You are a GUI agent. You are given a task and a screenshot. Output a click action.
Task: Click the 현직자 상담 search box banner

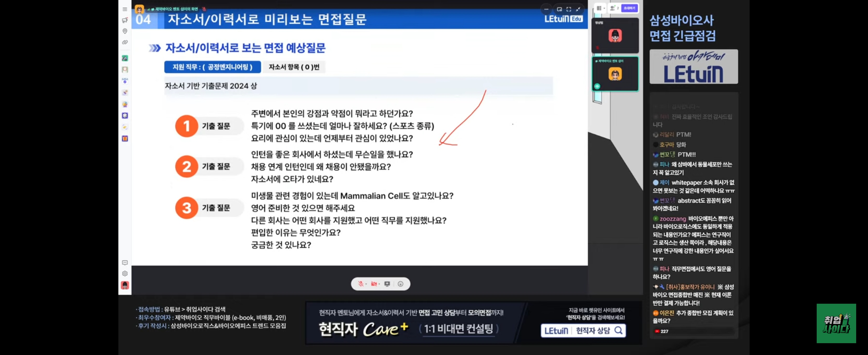[583, 330]
